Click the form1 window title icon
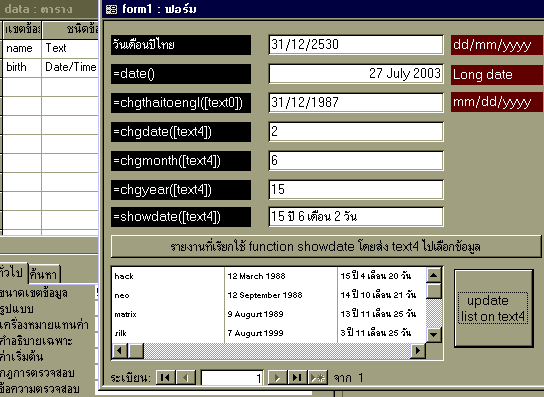 tap(111, 9)
